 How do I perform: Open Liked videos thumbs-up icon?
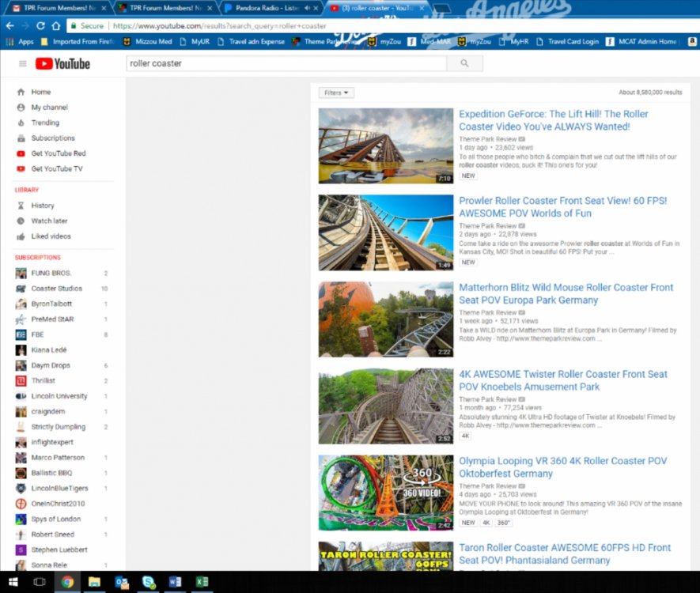21,236
